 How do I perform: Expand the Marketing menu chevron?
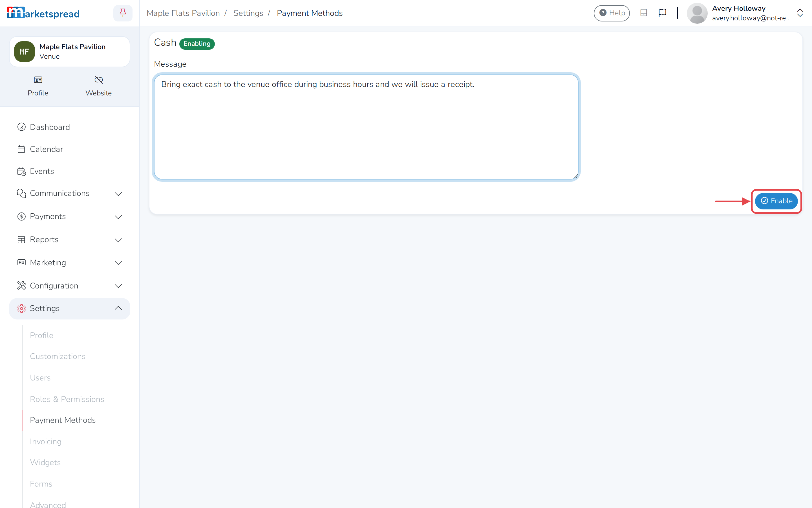[x=118, y=263]
